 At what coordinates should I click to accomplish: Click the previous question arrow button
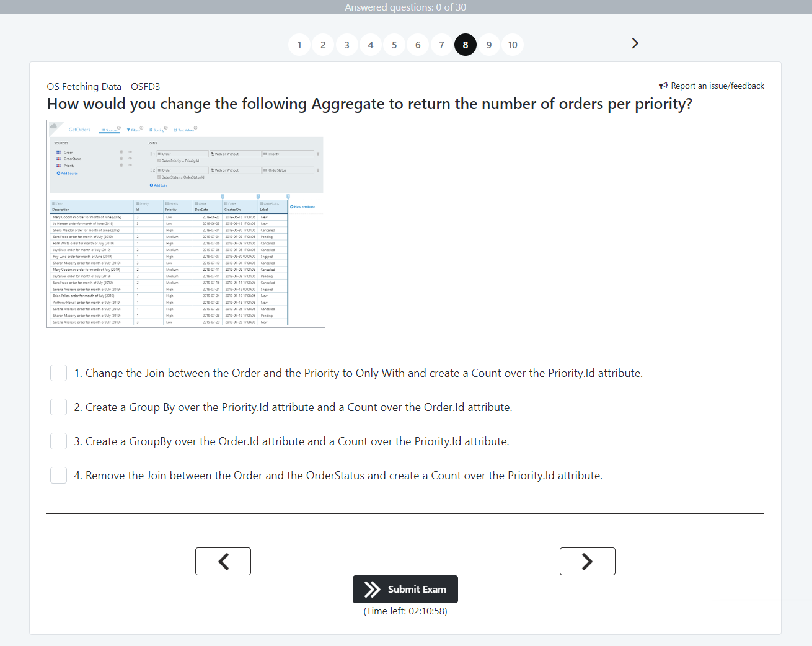pyautogui.click(x=223, y=562)
